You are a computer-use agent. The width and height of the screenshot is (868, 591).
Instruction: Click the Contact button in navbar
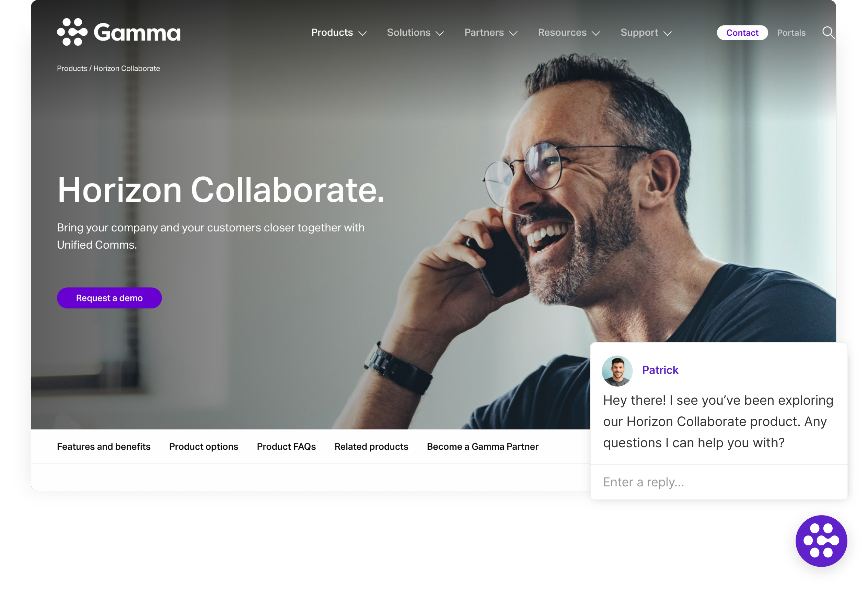(x=742, y=32)
